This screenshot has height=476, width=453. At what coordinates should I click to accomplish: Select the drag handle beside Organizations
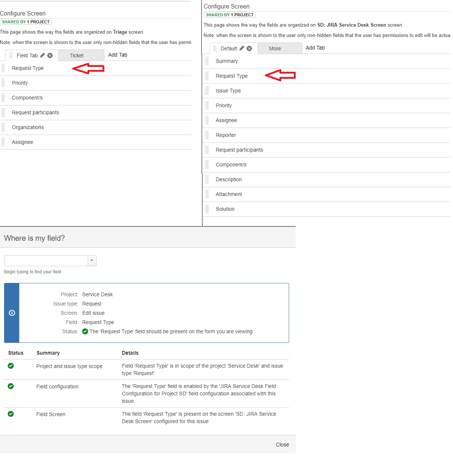(3, 127)
